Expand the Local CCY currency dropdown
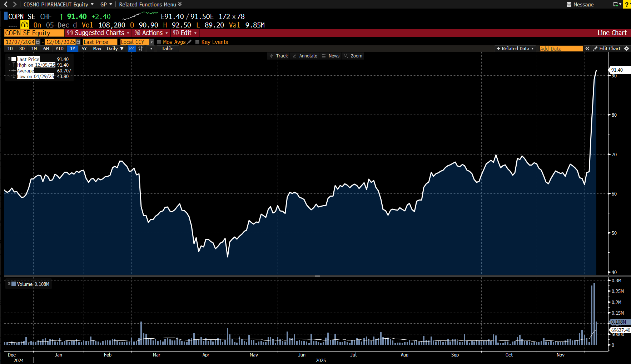The height and width of the screenshot is (364, 631). tap(151, 42)
